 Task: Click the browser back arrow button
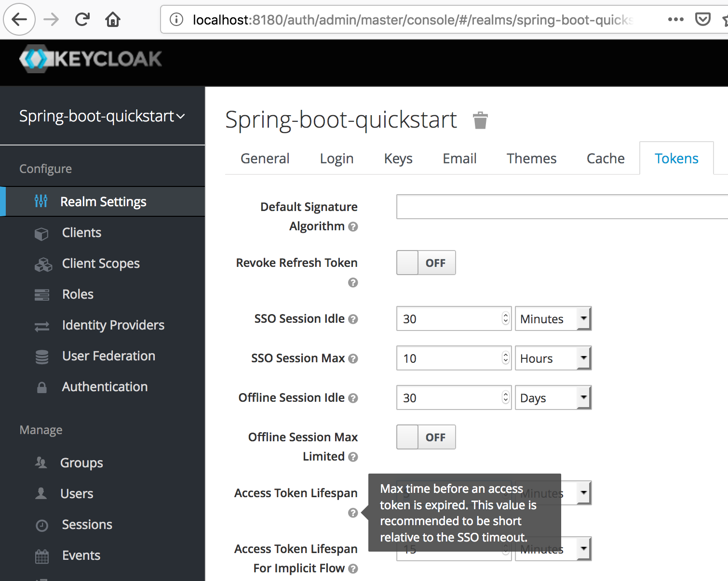[19, 19]
